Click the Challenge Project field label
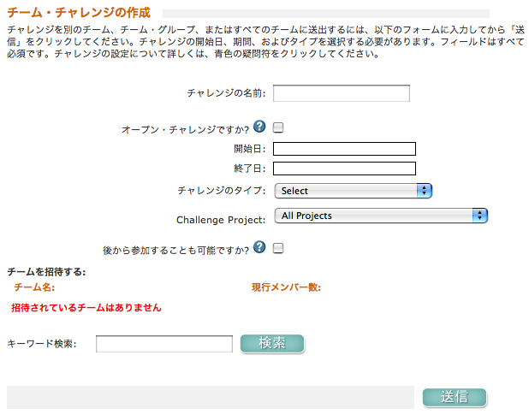Image resolution: width=529 pixels, height=420 pixels. (x=221, y=220)
